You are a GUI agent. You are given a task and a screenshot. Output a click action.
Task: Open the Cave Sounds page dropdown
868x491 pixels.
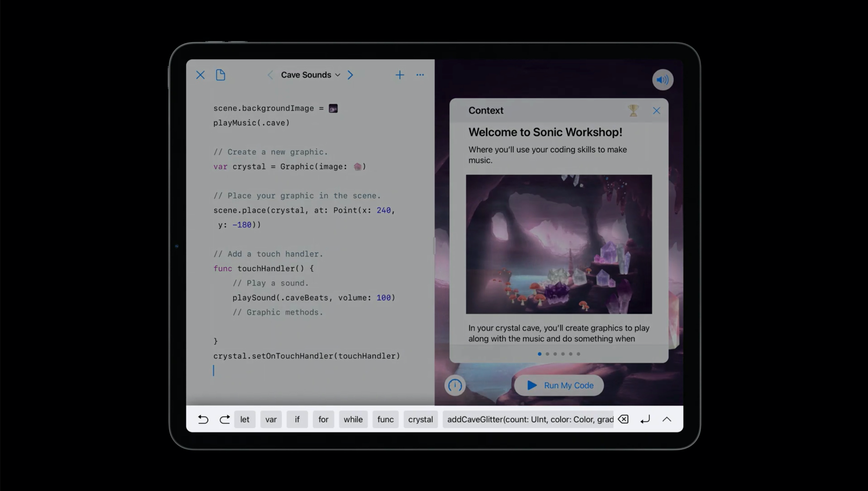[x=310, y=75]
